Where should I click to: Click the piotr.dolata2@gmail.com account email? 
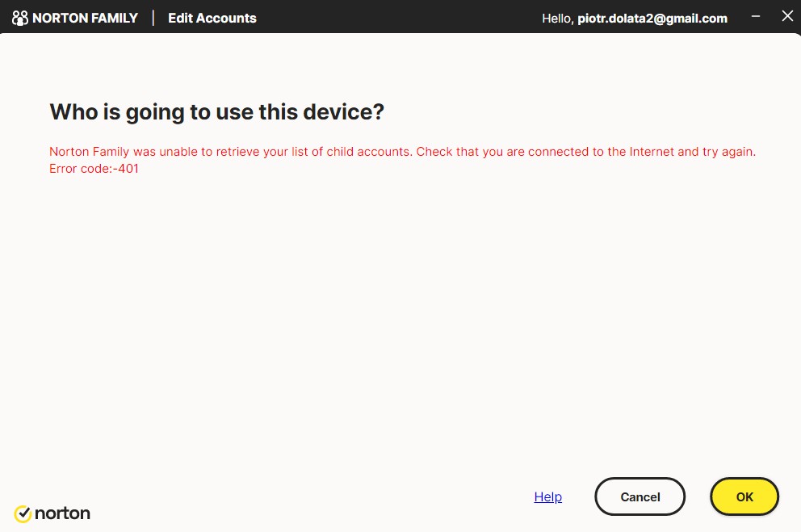coord(652,18)
